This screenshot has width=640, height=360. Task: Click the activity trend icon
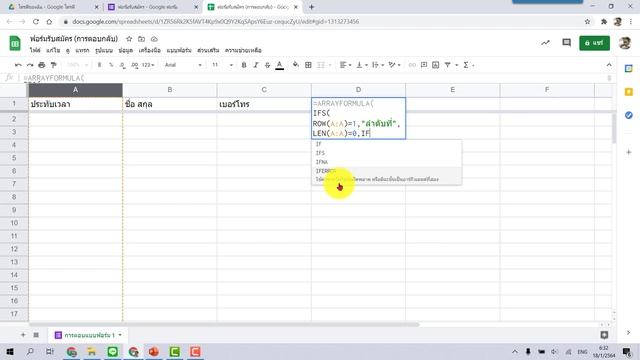click(545, 43)
